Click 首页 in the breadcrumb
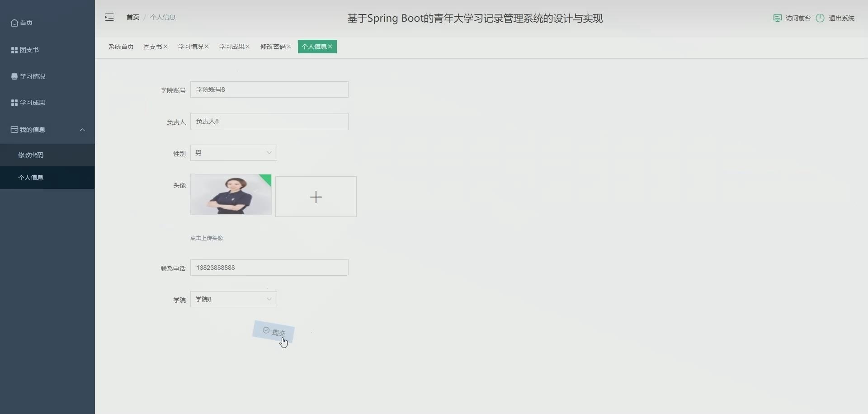The image size is (868, 414). click(133, 17)
